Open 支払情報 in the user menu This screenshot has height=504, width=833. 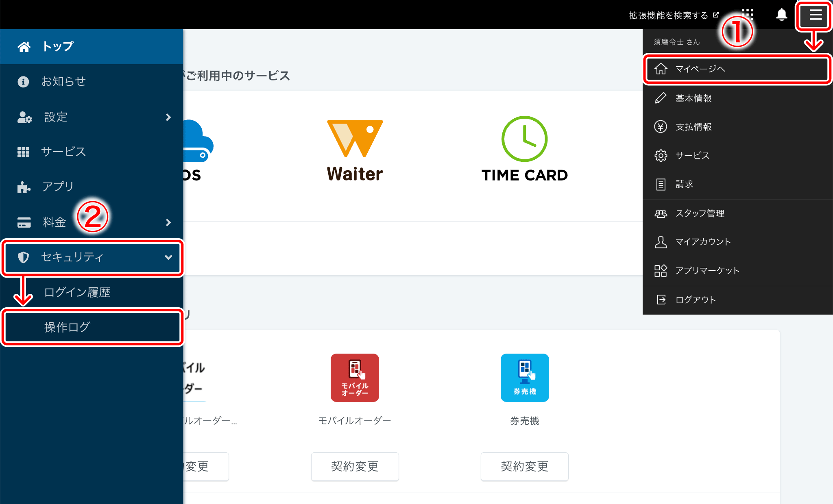(x=693, y=127)
